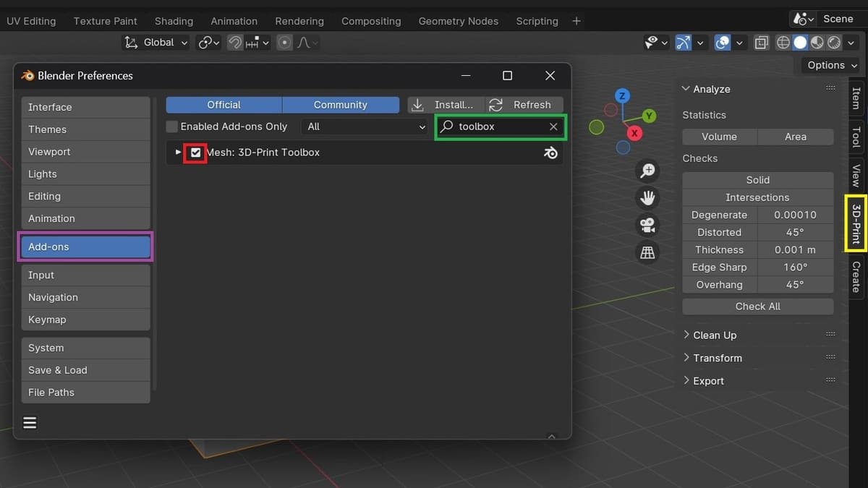Toggle proportional editing button

point(285,43)
